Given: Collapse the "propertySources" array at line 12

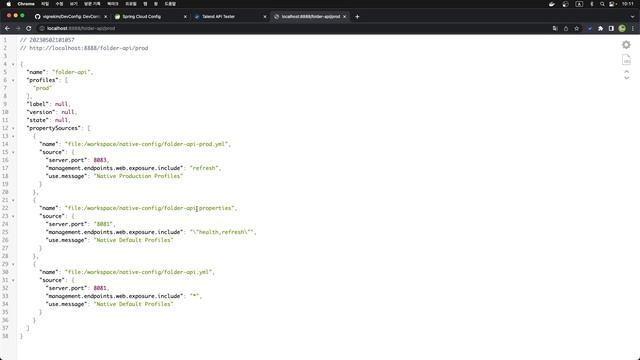Looking at the screenshot, I should (x=13, y=129).
